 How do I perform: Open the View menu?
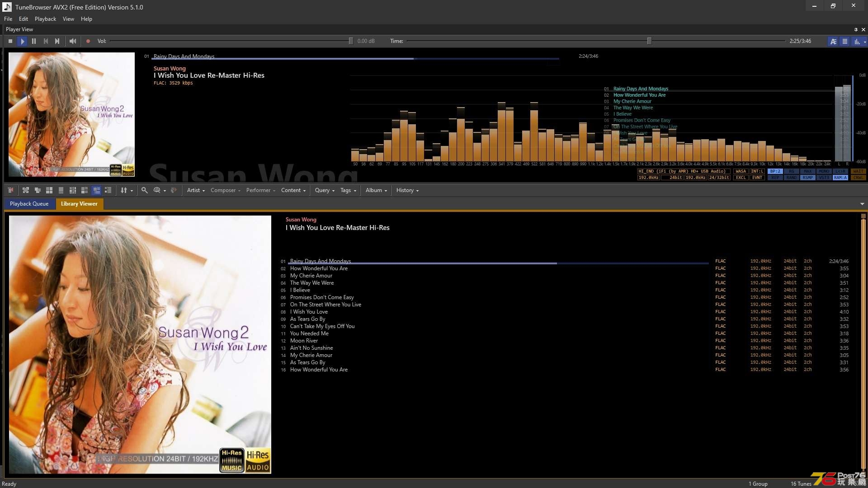pos(68,19)
